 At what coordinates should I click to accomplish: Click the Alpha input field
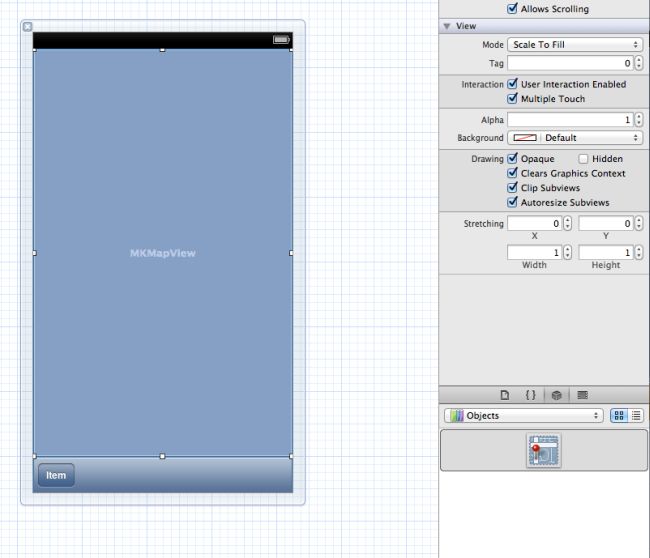click(570, 120)
